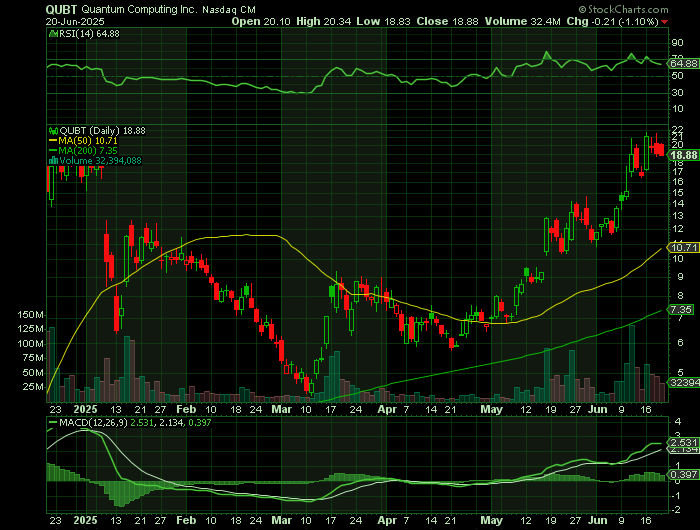The image size is (700, 530).
Task: Click the MACD line legend icon
Action: pos(53,422)
